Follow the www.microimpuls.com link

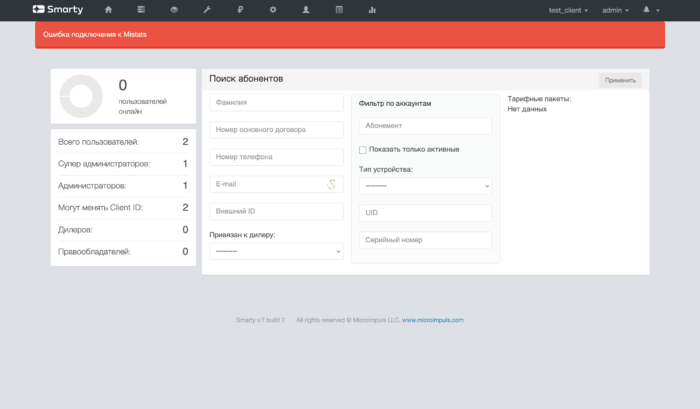[432, 320]
